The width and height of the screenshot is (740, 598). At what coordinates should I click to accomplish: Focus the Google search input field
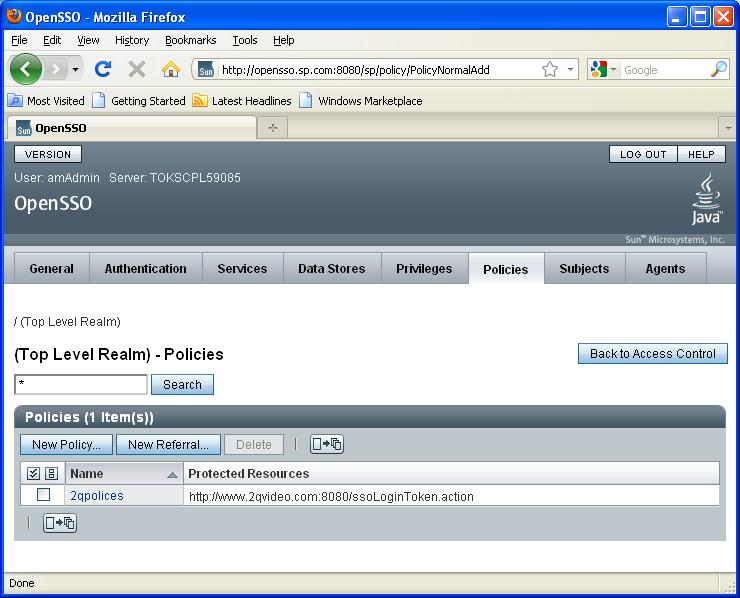665,70
